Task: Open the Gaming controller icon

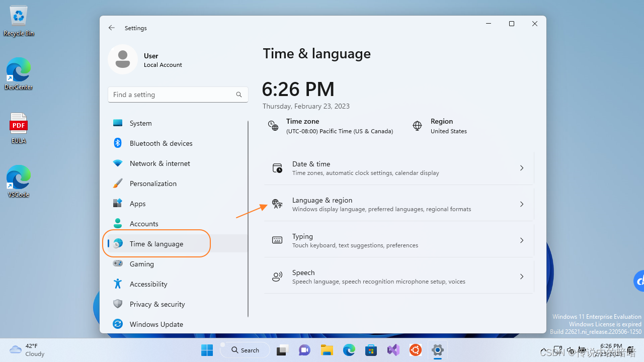Action: pos(118,263)
